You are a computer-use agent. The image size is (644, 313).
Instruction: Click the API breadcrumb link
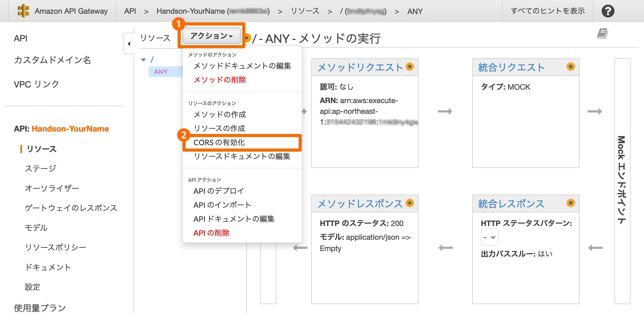(130, 11)
